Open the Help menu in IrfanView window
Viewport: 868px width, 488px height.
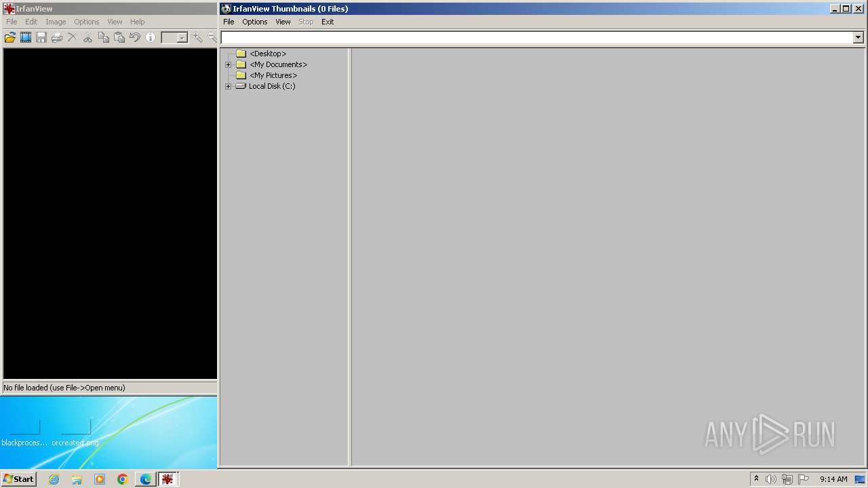138,22
